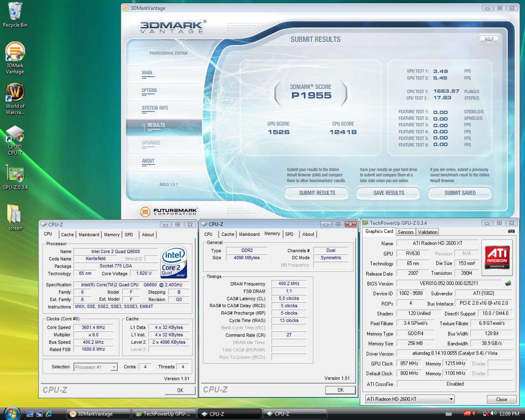The height and width of the screenshot is (420, 525).
Task: Select RESULTS in 3DMark sidebar
Action: [164, 127]
